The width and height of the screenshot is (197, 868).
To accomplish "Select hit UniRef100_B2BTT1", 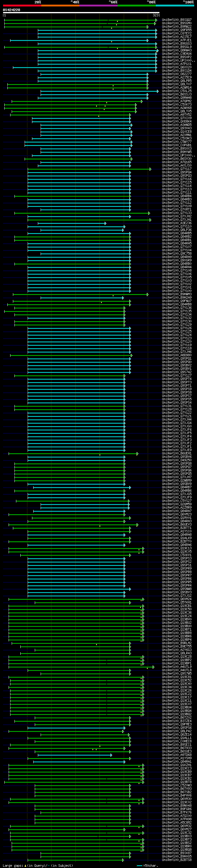I will click(x=177, y=528).
